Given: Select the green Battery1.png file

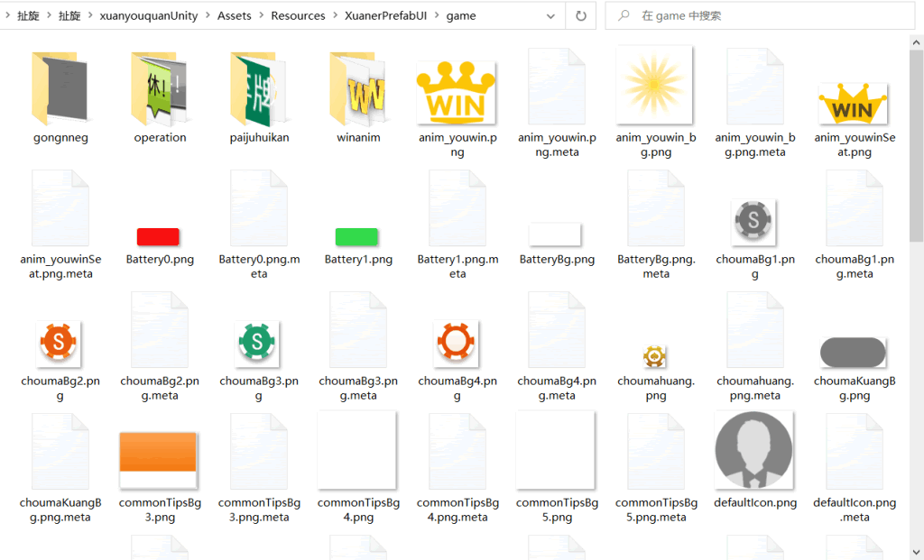Looking at the screenshot, I should [357, 236].
